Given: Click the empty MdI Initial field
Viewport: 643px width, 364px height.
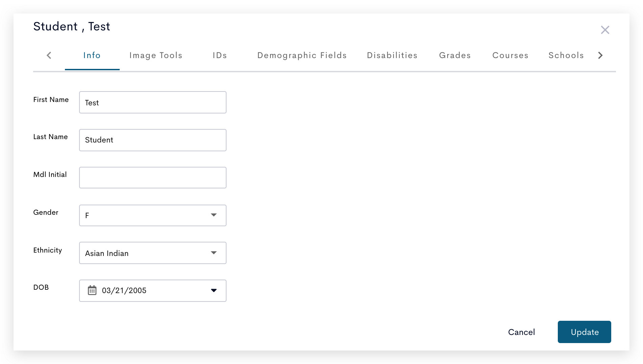Looking at the screenshot, I should click(153, 178).
